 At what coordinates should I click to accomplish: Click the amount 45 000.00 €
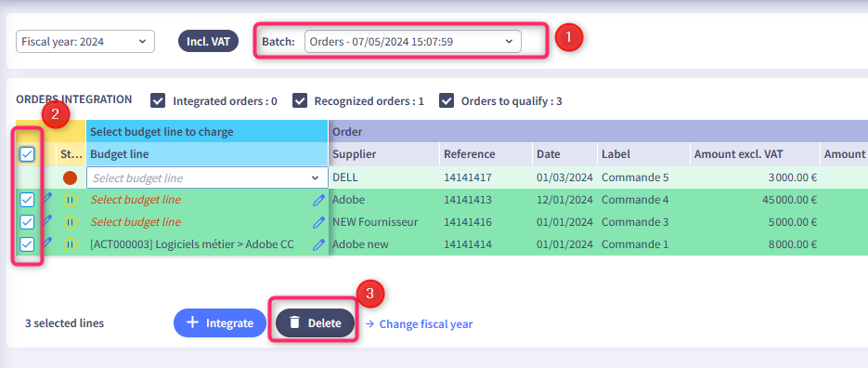point(789,200)
